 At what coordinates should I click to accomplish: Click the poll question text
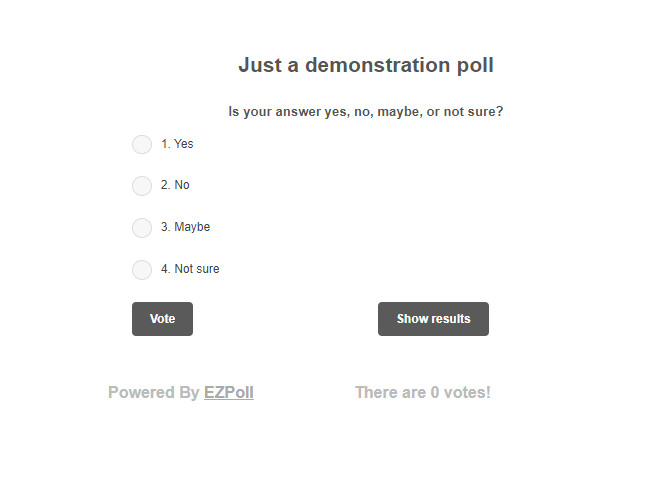click(366, 112)
